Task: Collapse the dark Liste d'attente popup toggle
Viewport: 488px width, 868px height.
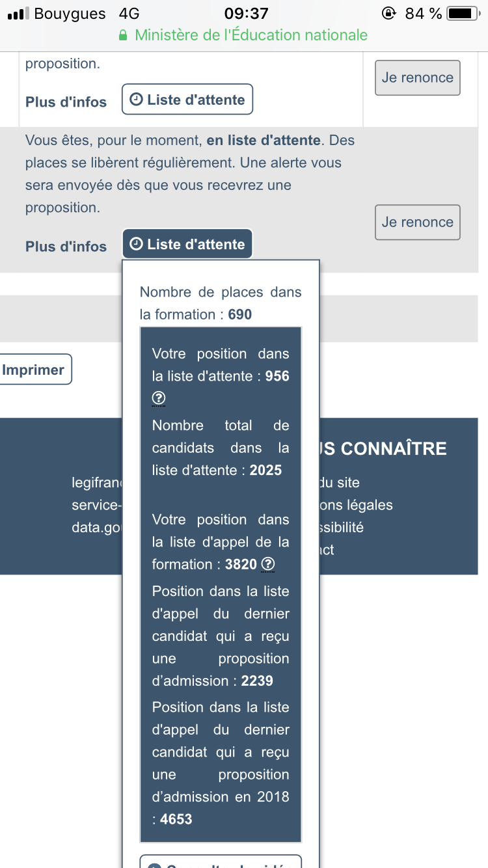Action: point(187,245)
